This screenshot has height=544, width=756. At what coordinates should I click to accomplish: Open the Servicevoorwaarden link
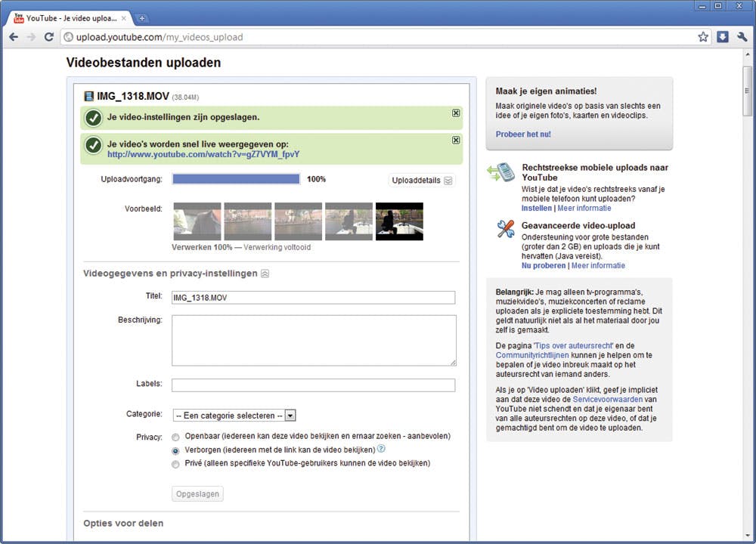pos(608,400)
